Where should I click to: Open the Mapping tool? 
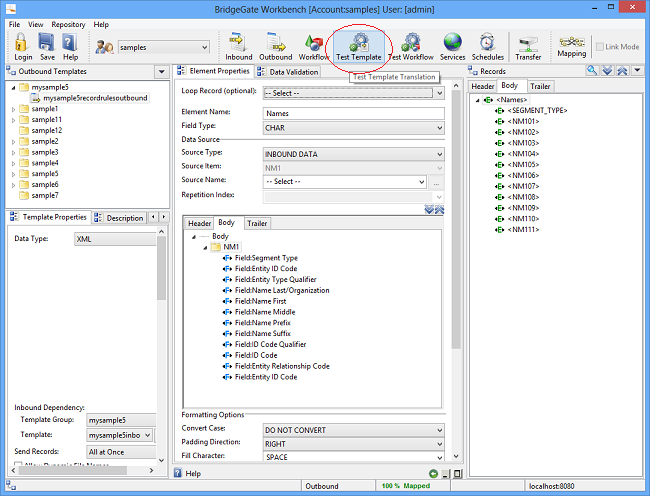[x=572, y=46]
